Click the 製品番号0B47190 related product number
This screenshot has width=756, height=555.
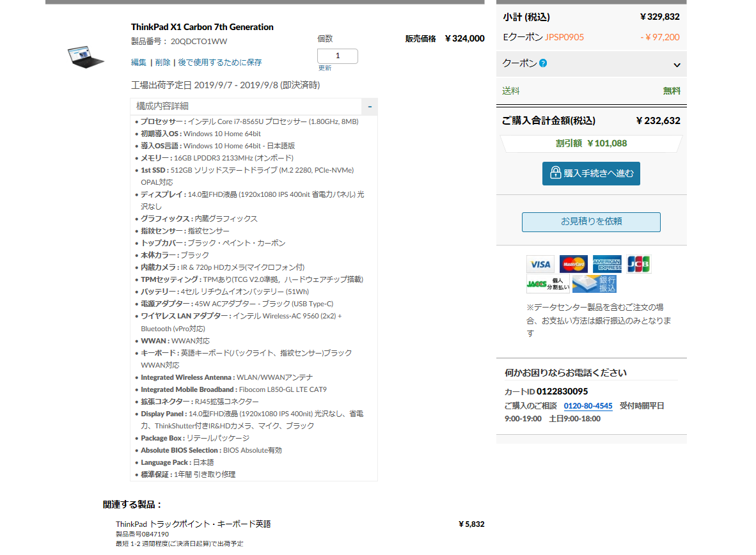pyautogui.click(x=142, y=535)
